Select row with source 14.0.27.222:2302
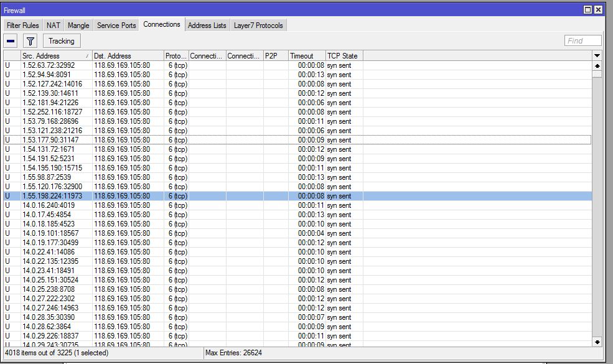 click(x=297, y=299)
